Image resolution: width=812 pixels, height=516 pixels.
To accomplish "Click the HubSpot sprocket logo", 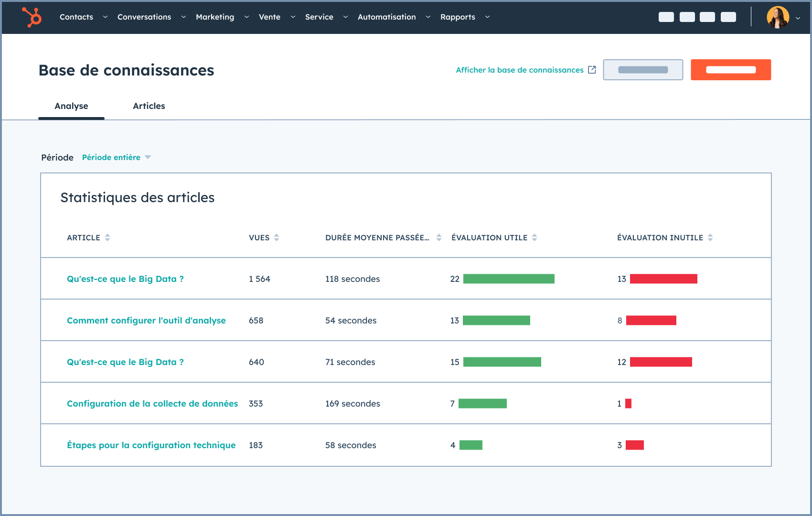I will point(32,17).
